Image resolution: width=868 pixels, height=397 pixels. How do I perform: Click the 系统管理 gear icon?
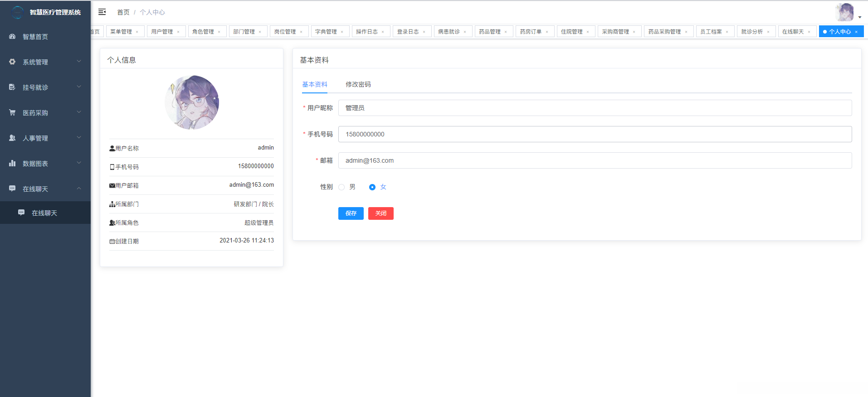tap(12, 62)
